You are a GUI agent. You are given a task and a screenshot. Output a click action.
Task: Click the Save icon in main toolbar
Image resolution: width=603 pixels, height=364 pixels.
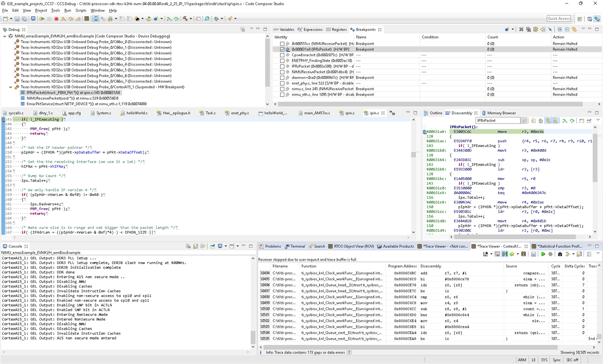[17, 19]
